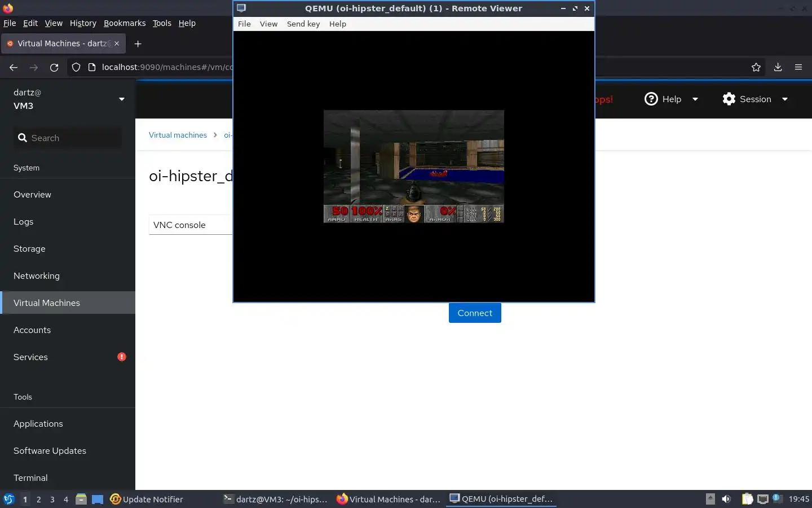Click Virtual machines breadcrumb link
This screenshot has height=508, width=812.
tap(178, 135)
